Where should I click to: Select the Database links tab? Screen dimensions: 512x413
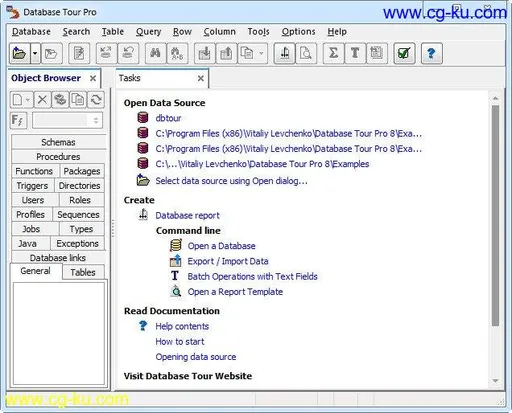tap(58, 258)
